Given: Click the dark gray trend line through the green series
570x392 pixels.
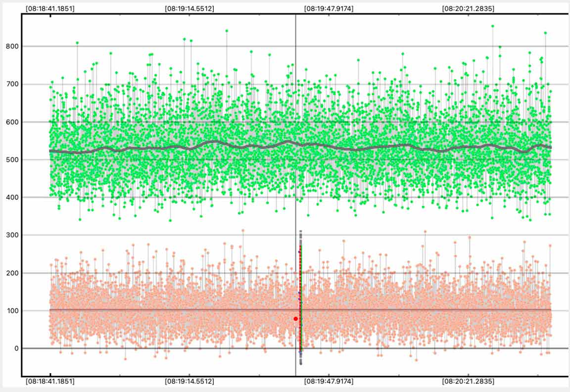Looking at the screenshot, I should pyautogui.click(x=198, y=146).
